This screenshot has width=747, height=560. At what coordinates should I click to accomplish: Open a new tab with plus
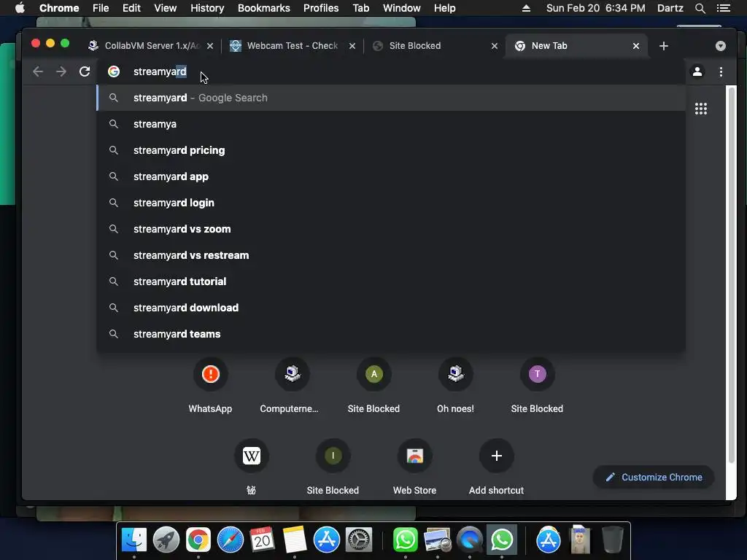coord(664,46)
